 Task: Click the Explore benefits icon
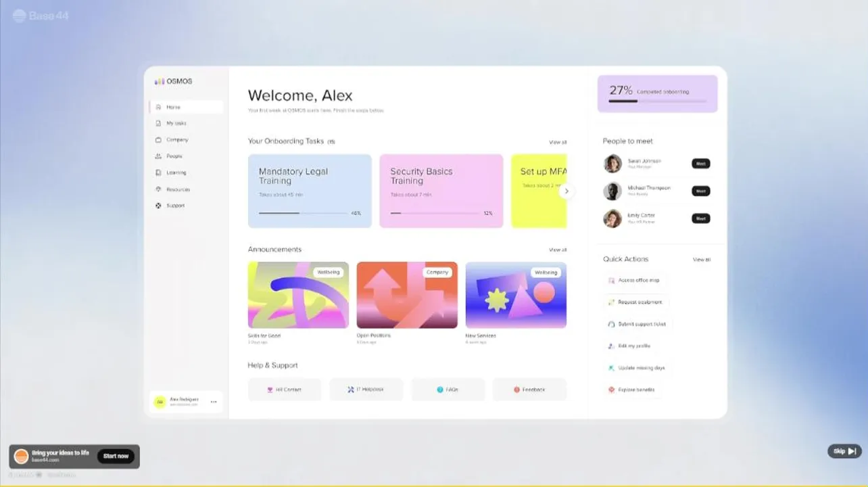click(611, 390)
